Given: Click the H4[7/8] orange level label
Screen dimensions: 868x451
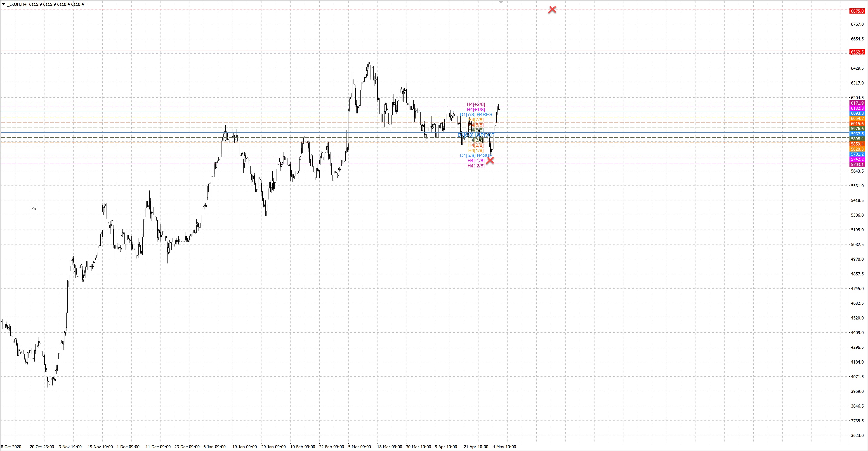Looking at the screenshot, I should tap(476, 120).
